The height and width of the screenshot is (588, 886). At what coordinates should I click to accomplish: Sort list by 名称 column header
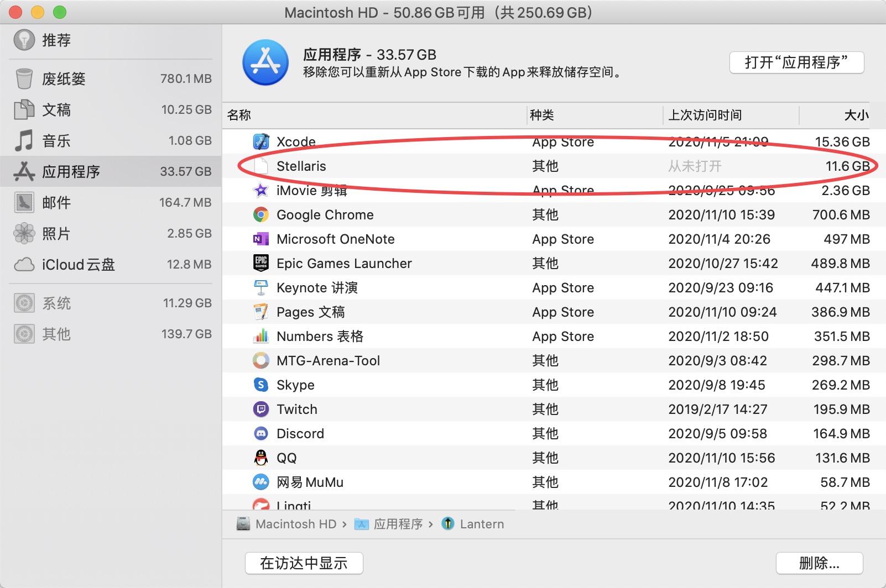point(239,115)
